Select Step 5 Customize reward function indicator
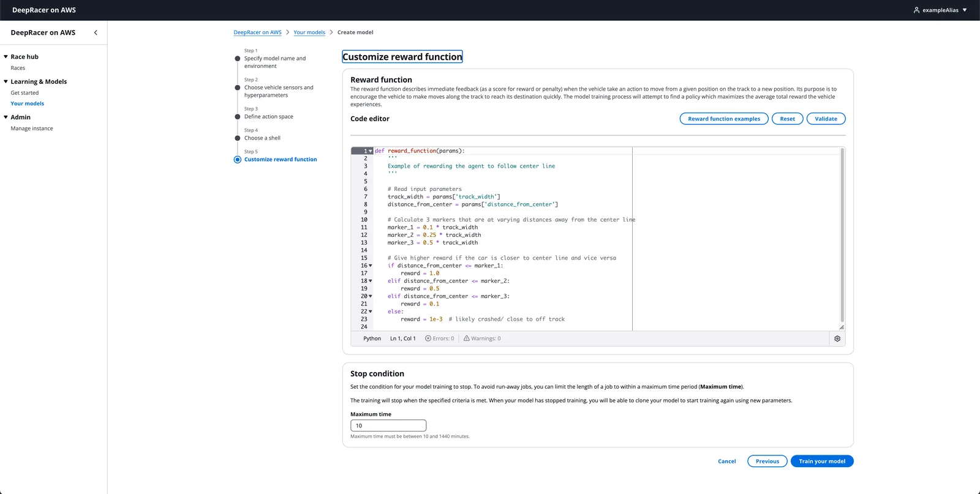 pos(238,160)
